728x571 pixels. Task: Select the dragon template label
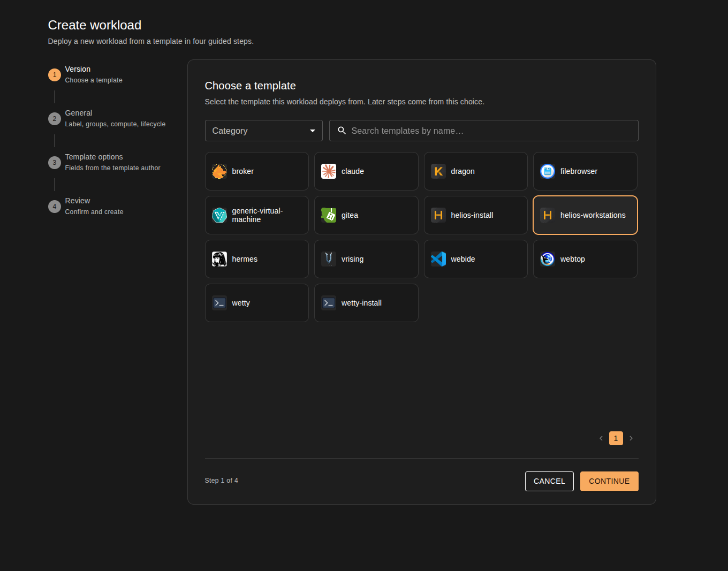463,171
